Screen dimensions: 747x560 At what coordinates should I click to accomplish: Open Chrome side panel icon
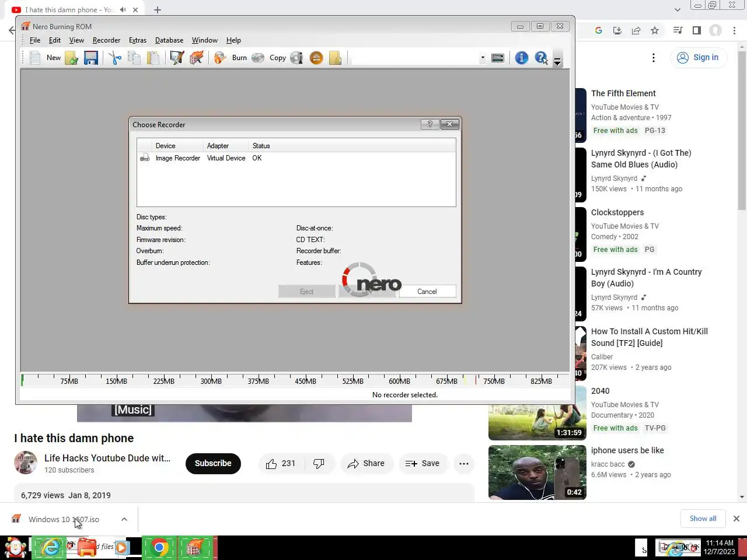[697, 30]
